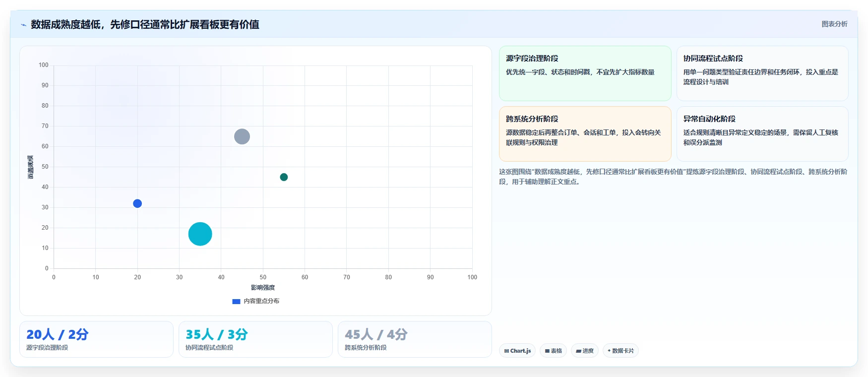Click the 图表分析 label in the header
The height and width of the screenshot is (377, 868).
tap(834, 24)
